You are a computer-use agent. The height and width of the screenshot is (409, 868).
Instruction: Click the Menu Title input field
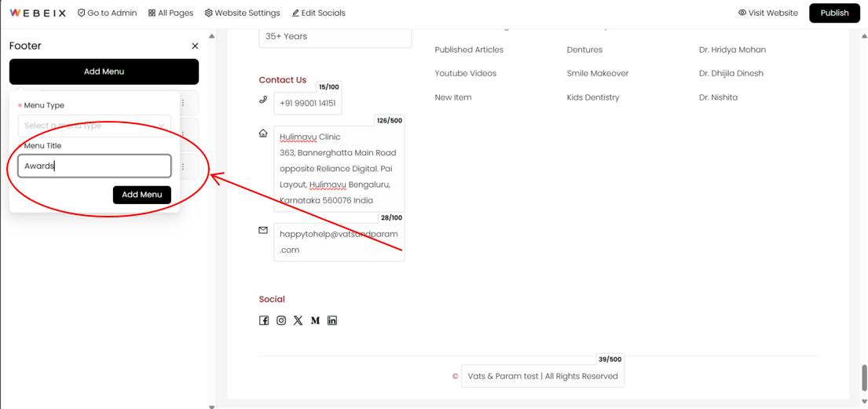click(x=94, y=166)
